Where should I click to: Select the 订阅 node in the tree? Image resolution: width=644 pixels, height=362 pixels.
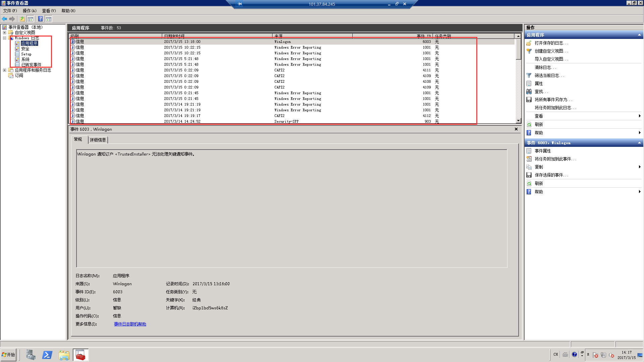tap(19, 75)
